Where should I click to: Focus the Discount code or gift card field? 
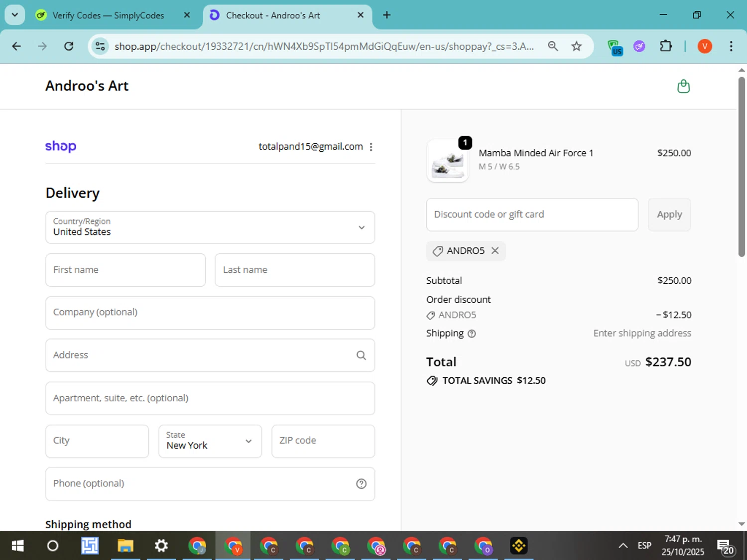(x=532, y=215)
